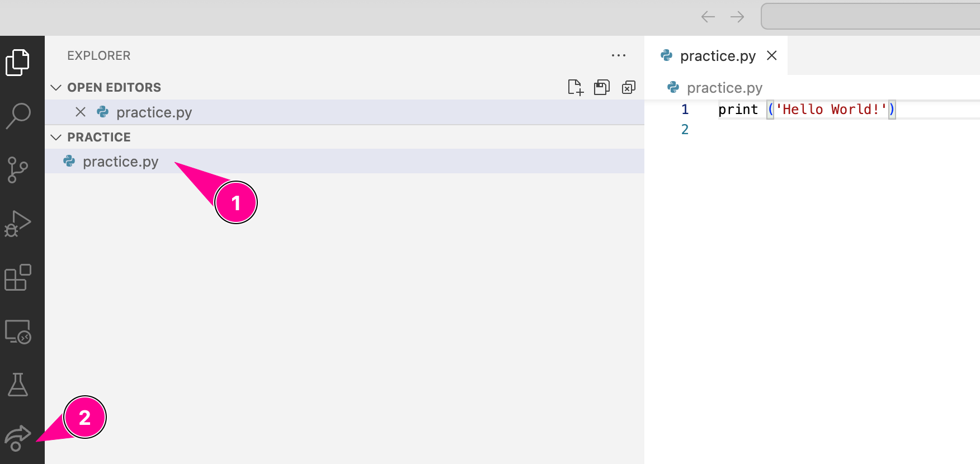Viewport: 980px width, 464px height.
Task: Select the practice.py editor tab
Action: (x=717, y=56)
